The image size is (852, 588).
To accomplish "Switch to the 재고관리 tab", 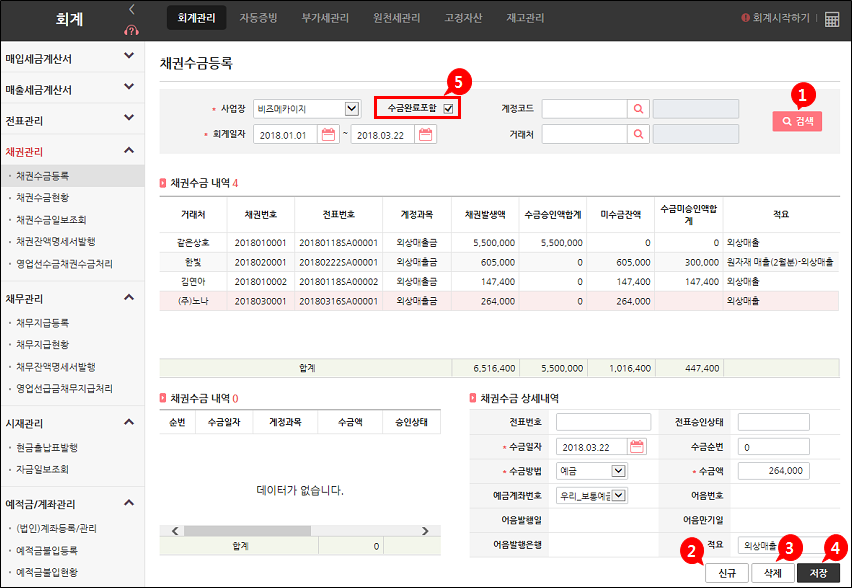I will tap(525, 18).
